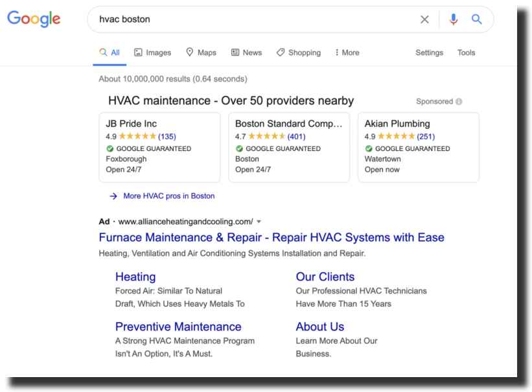Click the Google Guaranteed badge for Akian Plumbing
This screenshot has height=392, width=532.
pyautogui.click(x=408, y=148)
